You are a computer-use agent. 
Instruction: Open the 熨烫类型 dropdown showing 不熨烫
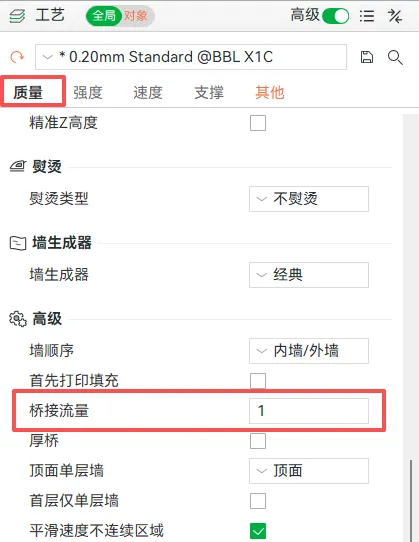coord(309,199)
